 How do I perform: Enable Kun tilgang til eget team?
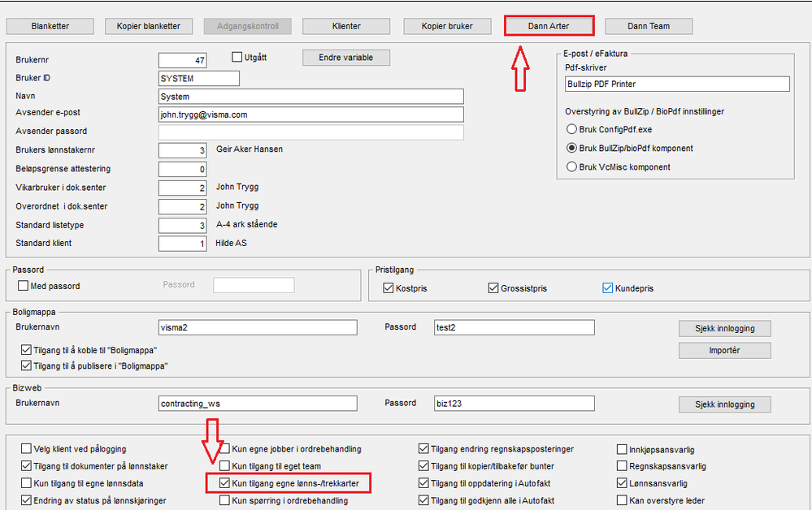coord(224,466)
